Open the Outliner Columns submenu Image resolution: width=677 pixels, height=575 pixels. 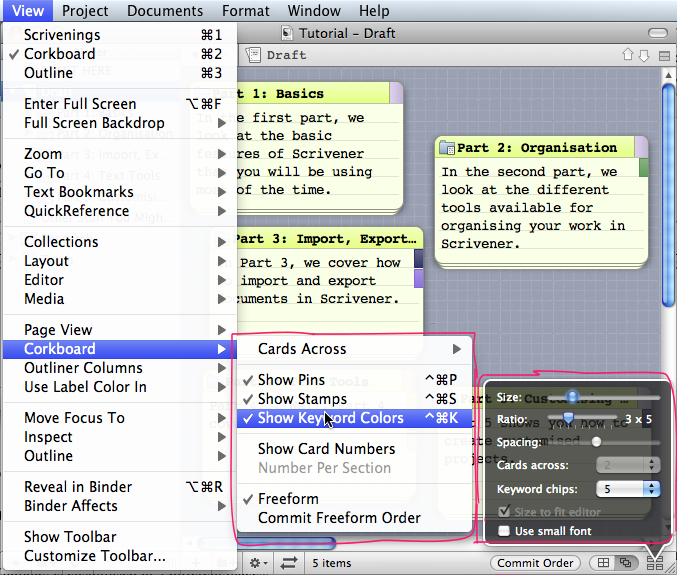(x=120, y=368)
